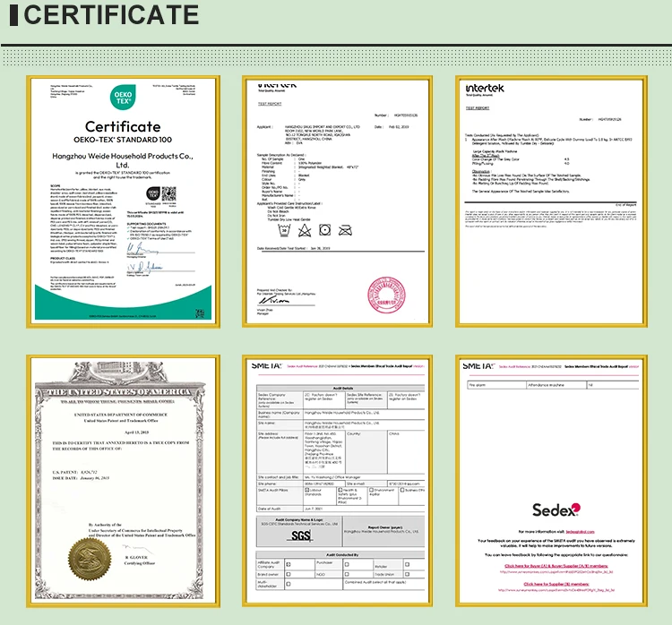Click the underlined TEST REPORT text in the stamped report
Viewport: 672px width, 625px height.
coord(270,104)
